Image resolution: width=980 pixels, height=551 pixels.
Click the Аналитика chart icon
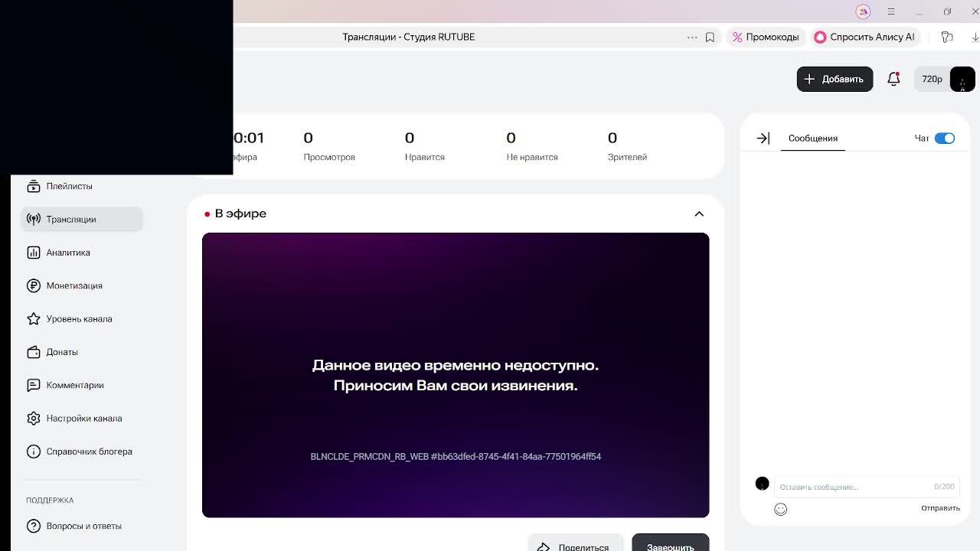point(34,253)
